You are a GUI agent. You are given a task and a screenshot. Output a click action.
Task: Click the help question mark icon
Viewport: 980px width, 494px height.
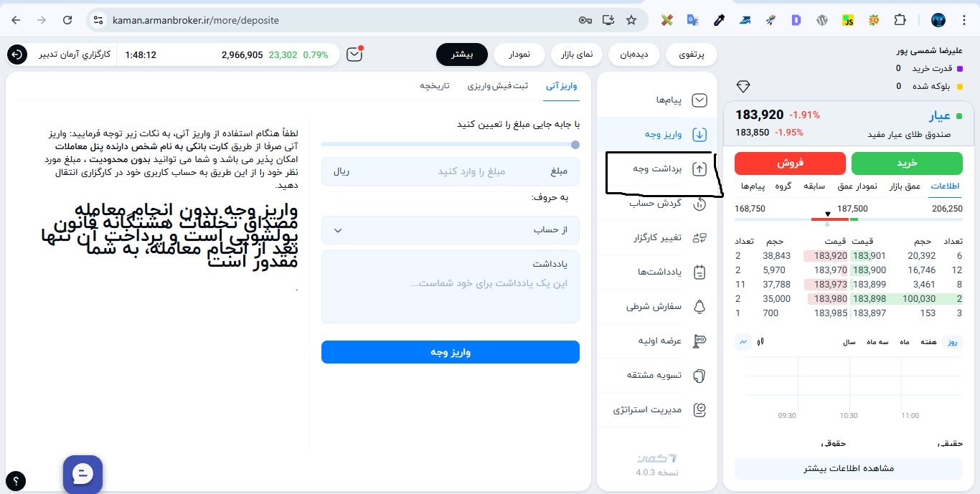pos(16,481)
